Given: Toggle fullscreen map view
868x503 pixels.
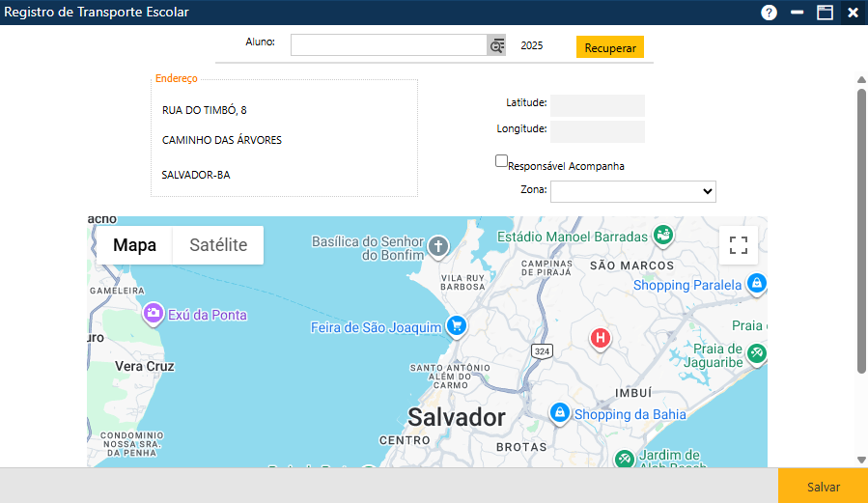Looking at the screenshot, I should tap(738, 245).
